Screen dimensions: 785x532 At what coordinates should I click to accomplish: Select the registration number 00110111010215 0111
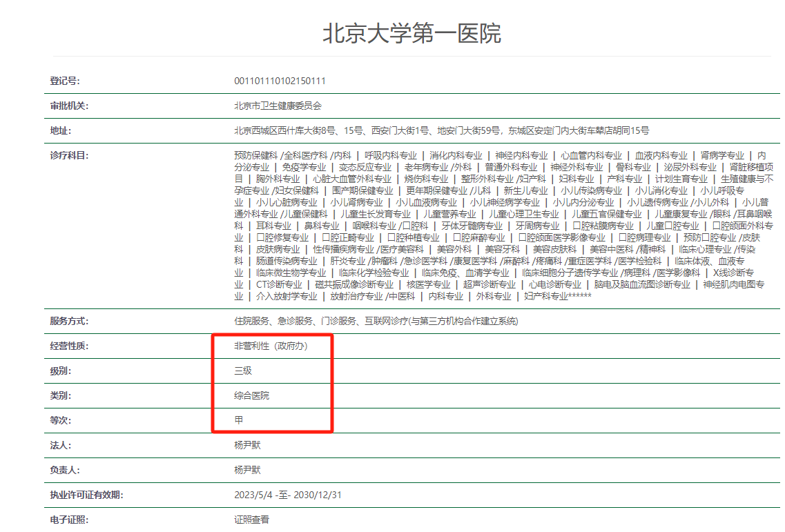(x=280, y=81)
